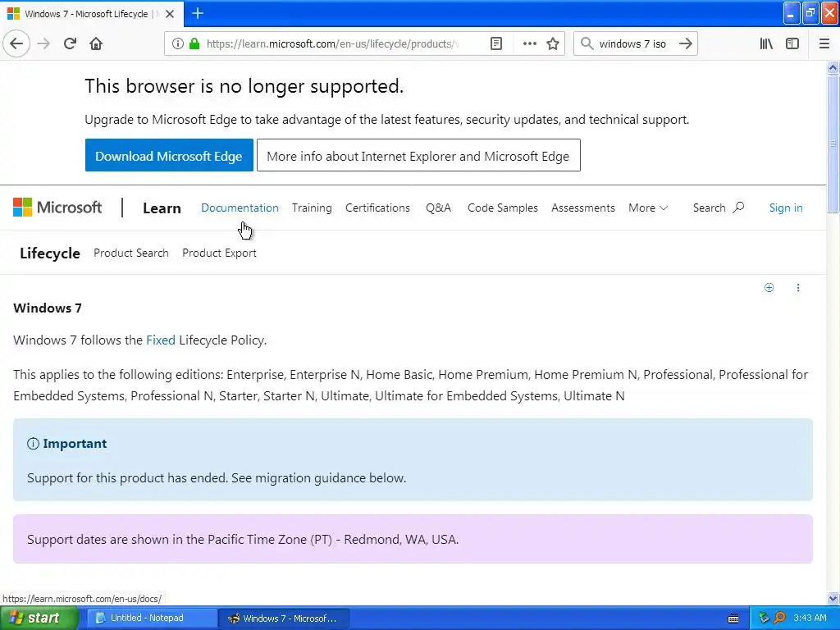Open the Assessments nav item
This screenshot has height=630, width=840.
tap(583, 208)
